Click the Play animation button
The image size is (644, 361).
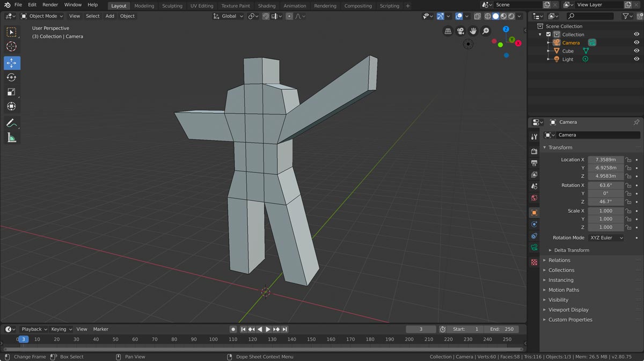coord(268,329)
